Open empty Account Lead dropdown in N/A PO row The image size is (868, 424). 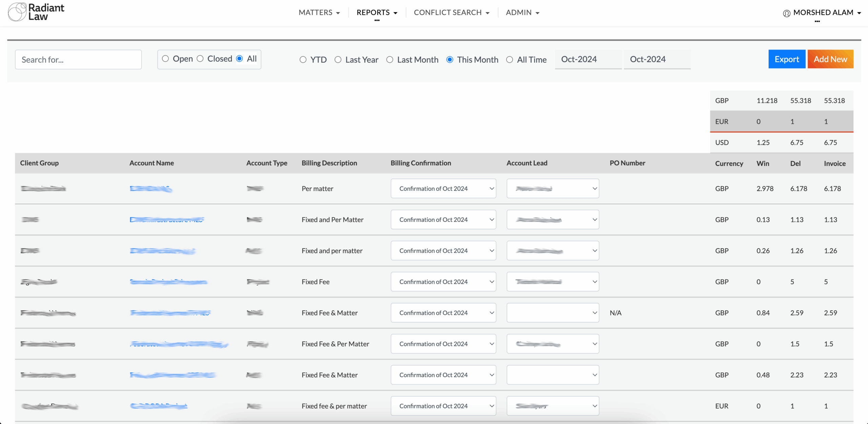(x=553, y=313)
